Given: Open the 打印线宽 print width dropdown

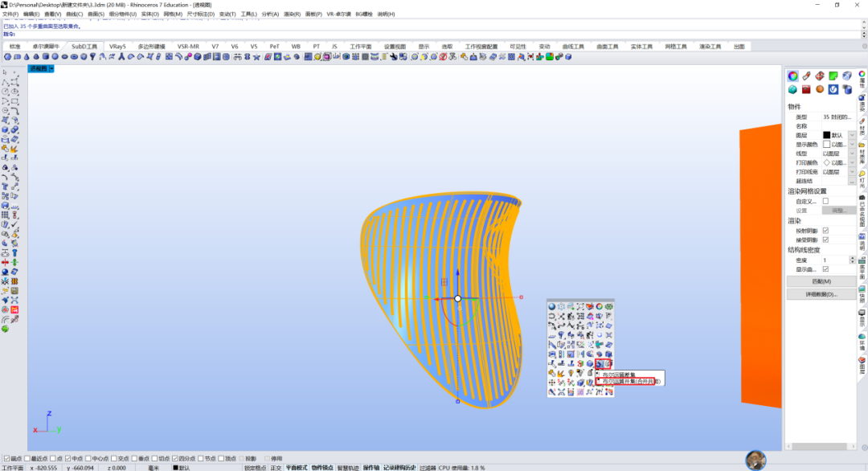Looking at the screenshot, I should pyautogui.click(x=852, y=172).
